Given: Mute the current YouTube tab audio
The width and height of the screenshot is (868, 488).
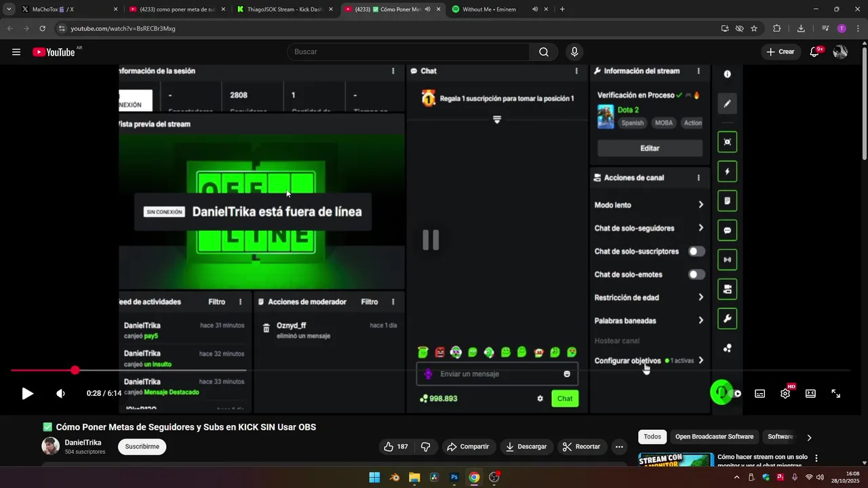Looking at the screenshot, I should tap(428, 9).
